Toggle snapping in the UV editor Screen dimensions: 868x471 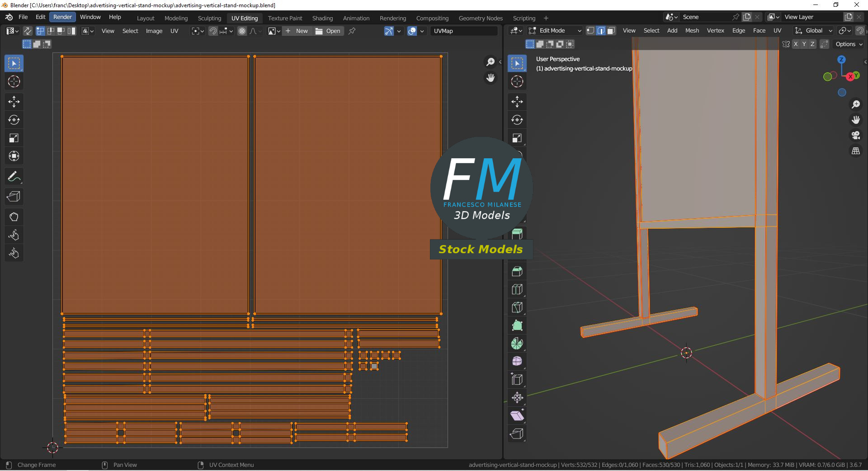213,31
